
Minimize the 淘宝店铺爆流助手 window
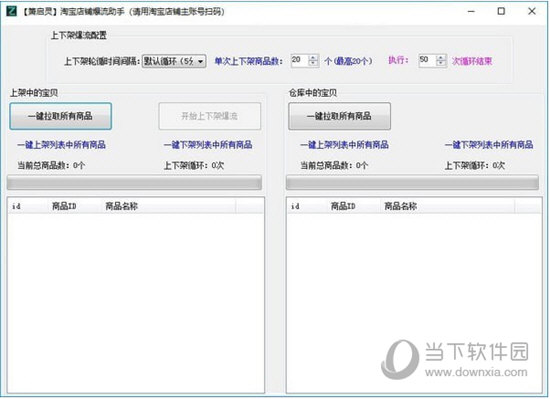[x=471, y=11]
